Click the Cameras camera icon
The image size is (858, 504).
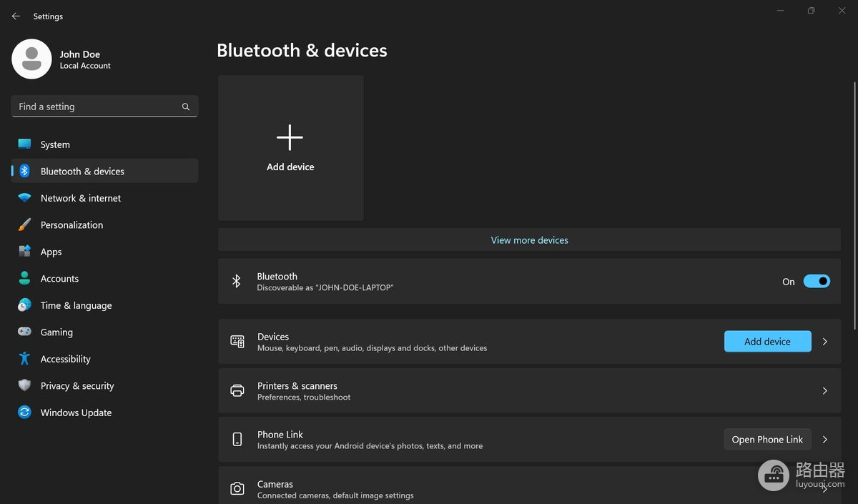(237, 489)
